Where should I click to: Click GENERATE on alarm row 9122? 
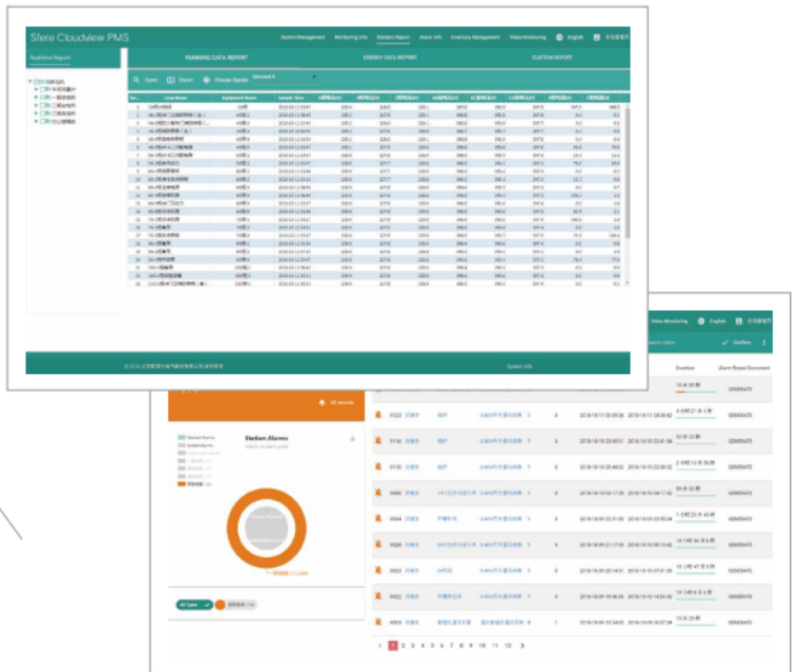click(740, 415)
